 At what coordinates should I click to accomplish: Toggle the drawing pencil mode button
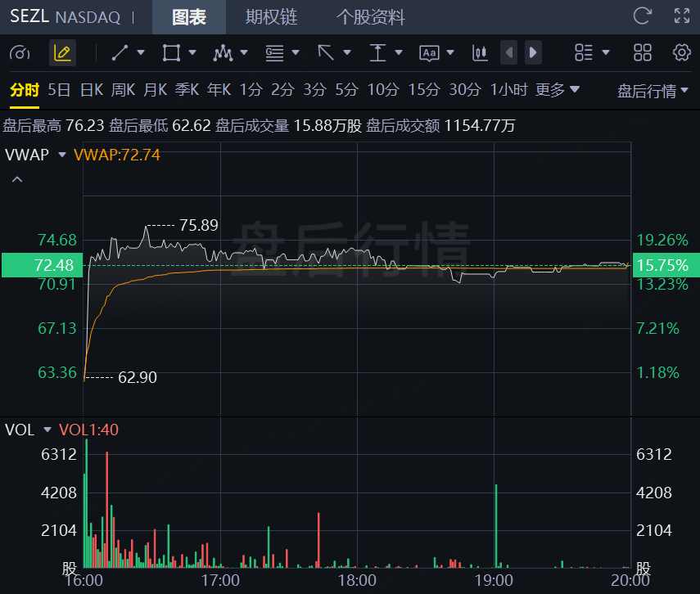62,53
